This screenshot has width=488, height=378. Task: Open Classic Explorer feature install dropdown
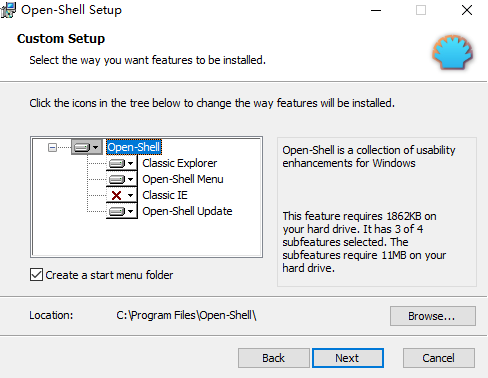[122, 163]
